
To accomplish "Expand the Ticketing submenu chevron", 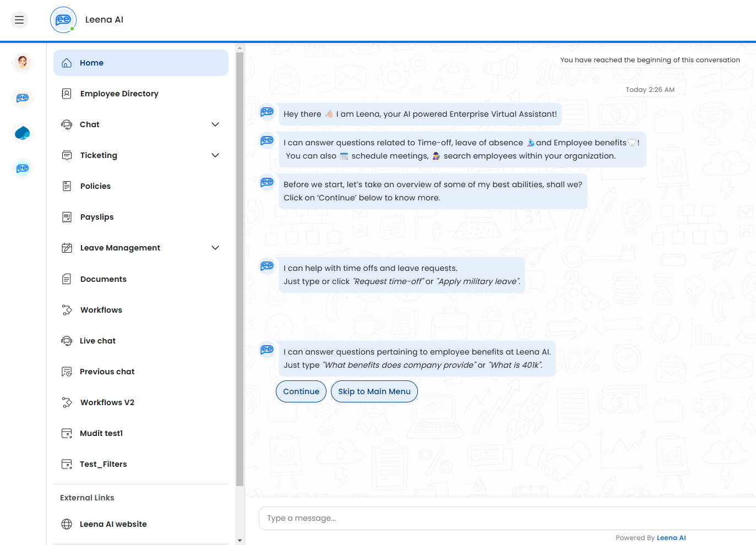I will pyautogui.click(x=215, y=155).
